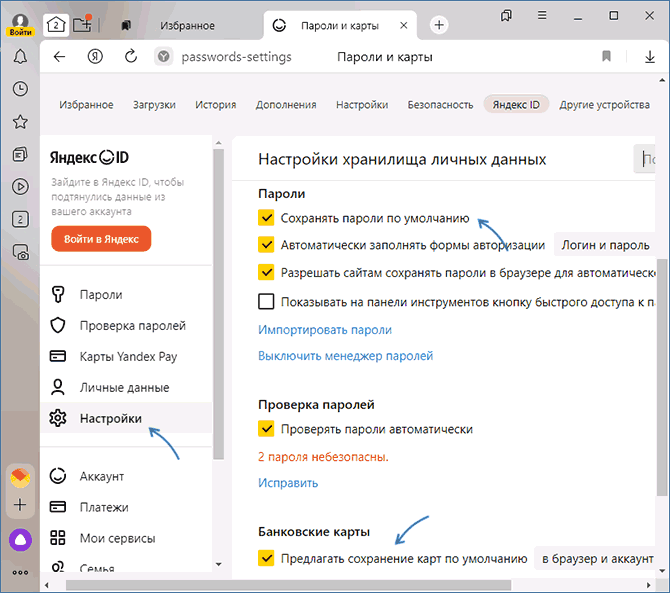Open Настройки in the top navigation
Image resolution: width=670 pixels, height=593 pixels.
pyautogui.click(x=362, y=105)
